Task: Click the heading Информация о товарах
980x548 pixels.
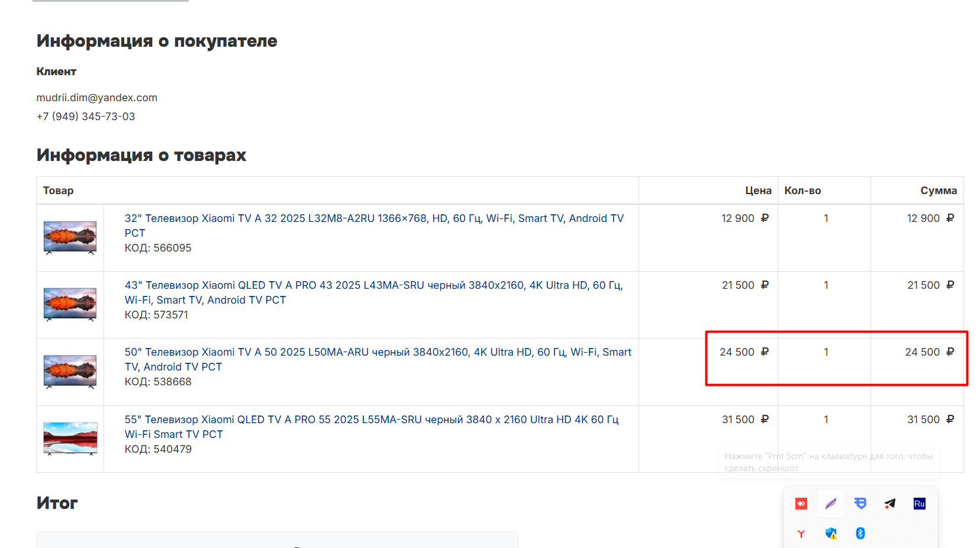Action: click(141, 155)
